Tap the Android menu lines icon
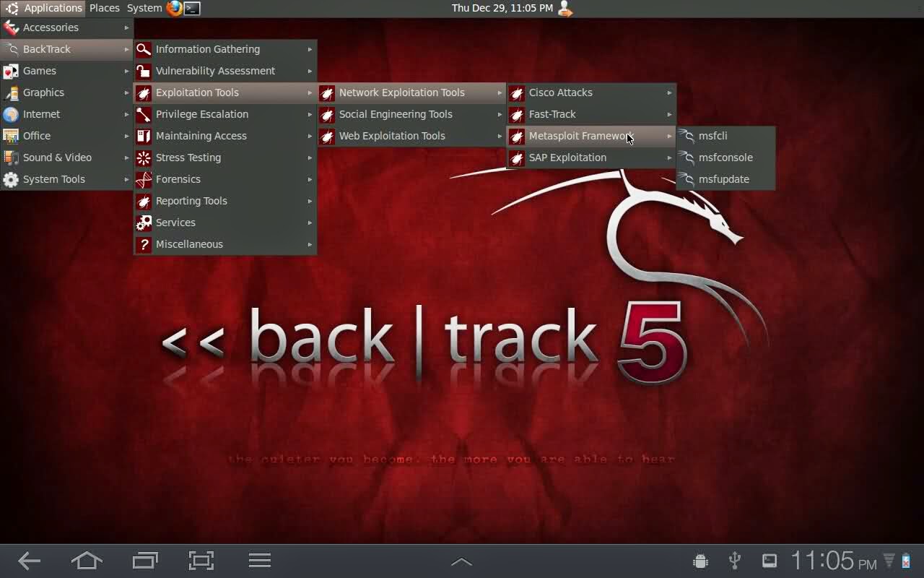This screenshot has width=924, height=578. pyautogui.click(x=259, y=561)
